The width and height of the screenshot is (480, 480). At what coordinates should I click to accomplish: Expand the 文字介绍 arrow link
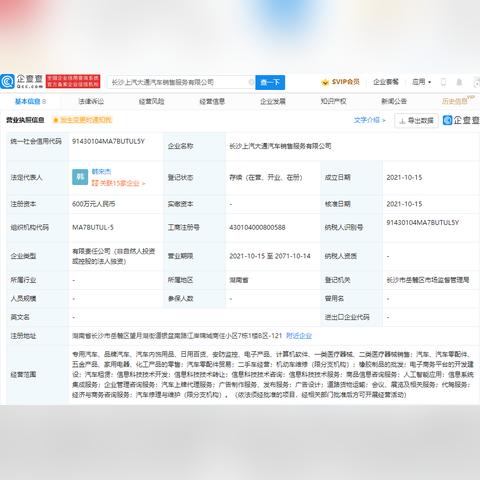pos(369,120)
